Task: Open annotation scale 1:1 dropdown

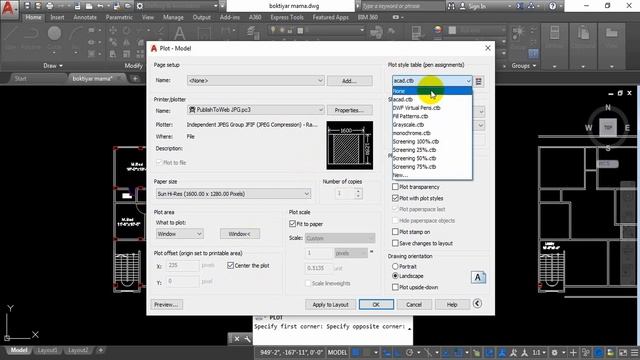Action: pos(539,352)
